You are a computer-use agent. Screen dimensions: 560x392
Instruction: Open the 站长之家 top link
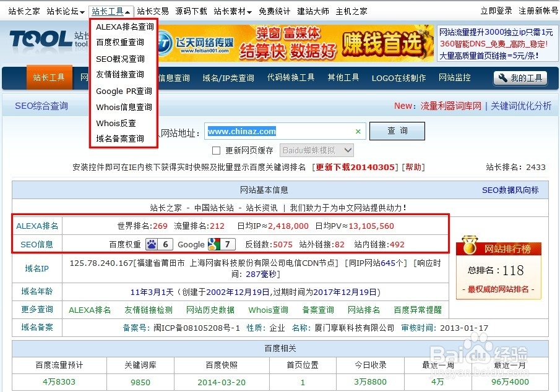coord(24,11)
